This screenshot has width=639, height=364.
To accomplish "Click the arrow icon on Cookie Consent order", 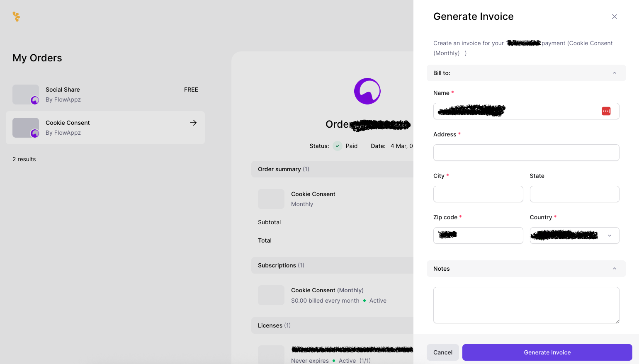I will tap(193, 123).
